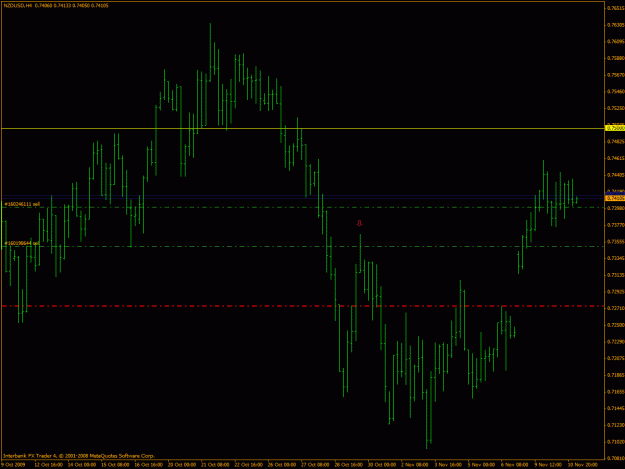Click the 3 Nov 16:00 time label
Screen dimensions: 625x469
click(448, 465)
